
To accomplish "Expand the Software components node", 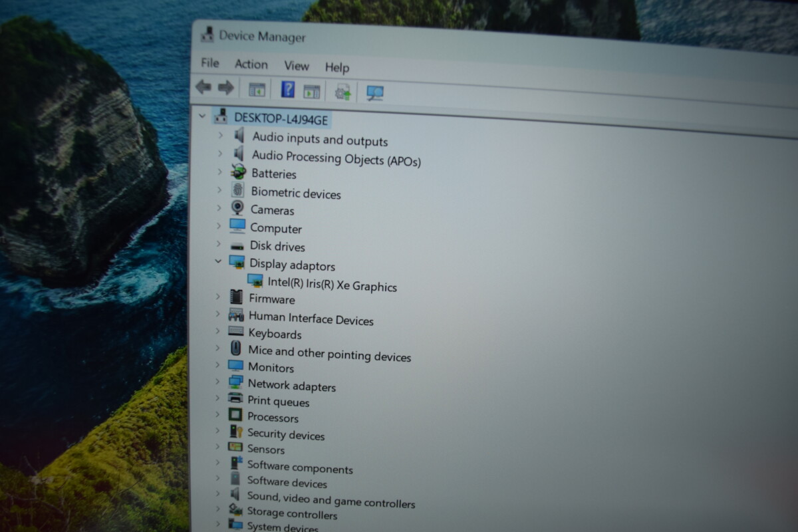I will pyautogui.click(x=217, y=462).
